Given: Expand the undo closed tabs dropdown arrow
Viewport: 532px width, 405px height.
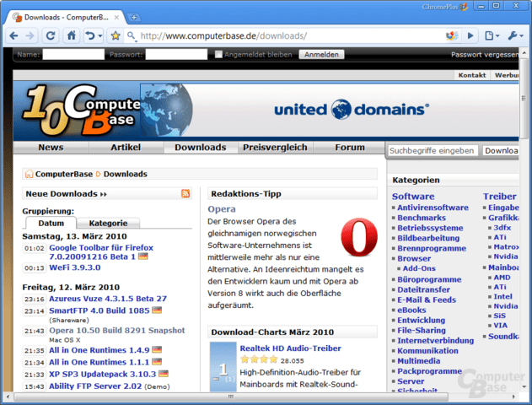Looking at the screenshot, I should point(100,36).
